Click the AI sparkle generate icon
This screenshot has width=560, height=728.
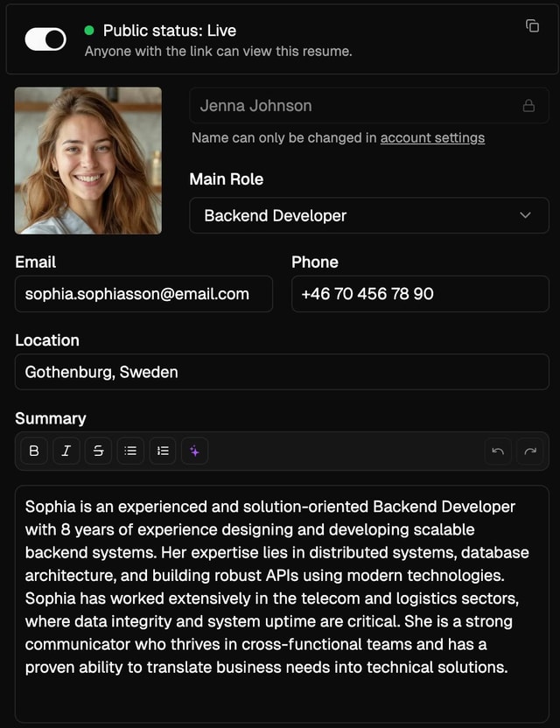point(195,451)
